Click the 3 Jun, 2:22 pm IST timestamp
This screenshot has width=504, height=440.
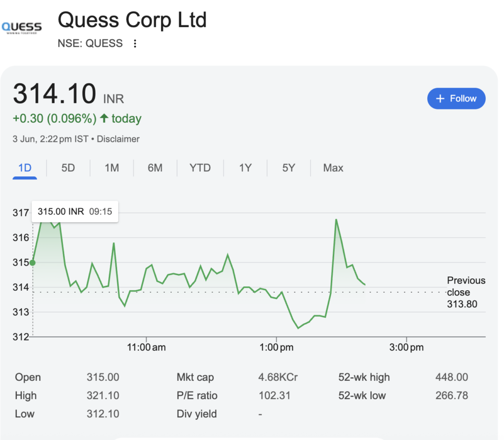pyautogui.click(x=51, y=139)
